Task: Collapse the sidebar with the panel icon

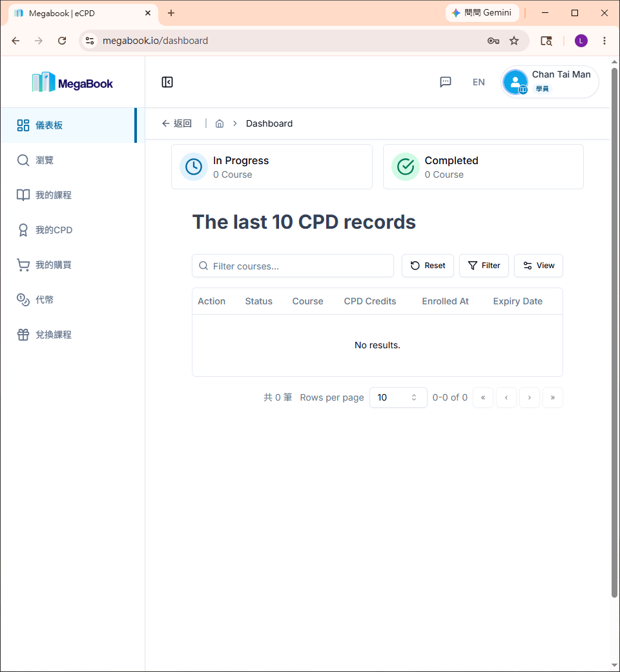Action: tap(167, 82)
